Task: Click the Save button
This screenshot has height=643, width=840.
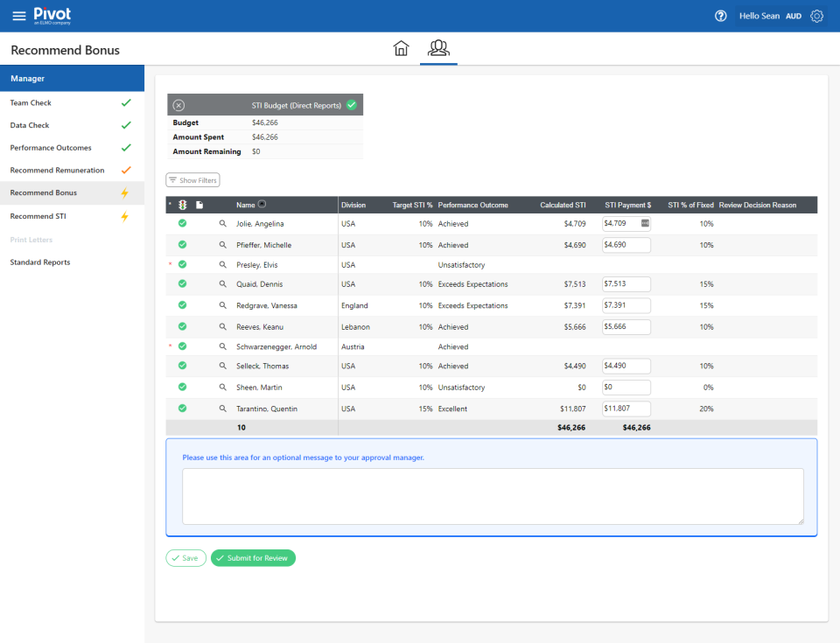Action: tap(185, 557)
